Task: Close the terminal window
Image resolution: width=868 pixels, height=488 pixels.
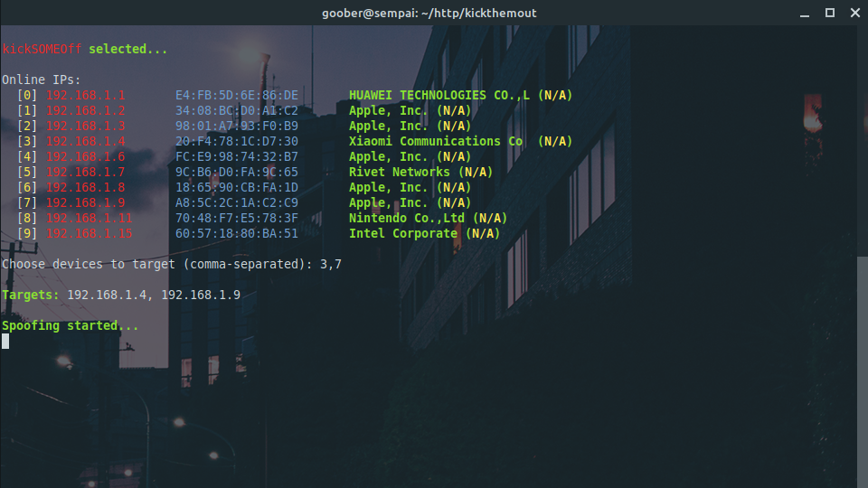Action: pos(855,13)
